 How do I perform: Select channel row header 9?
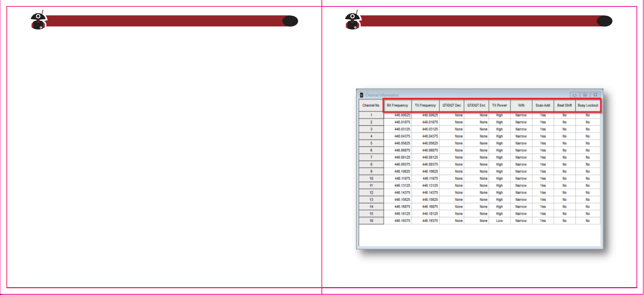click(x=371, y=171)
